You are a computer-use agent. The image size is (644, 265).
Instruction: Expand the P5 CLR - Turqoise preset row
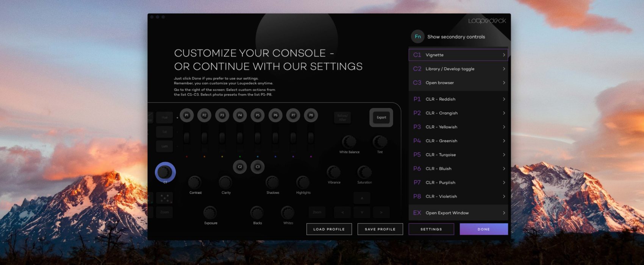point(458,154)
